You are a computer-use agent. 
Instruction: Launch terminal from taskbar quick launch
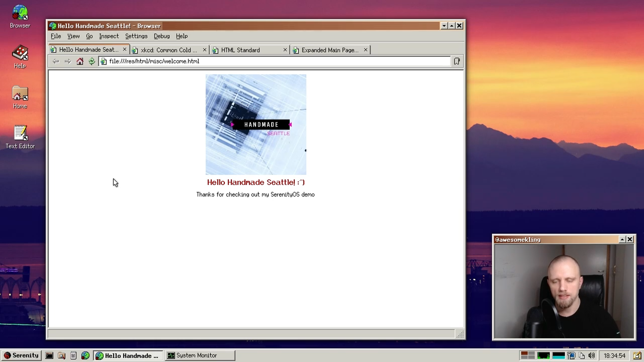pos(49,355)
